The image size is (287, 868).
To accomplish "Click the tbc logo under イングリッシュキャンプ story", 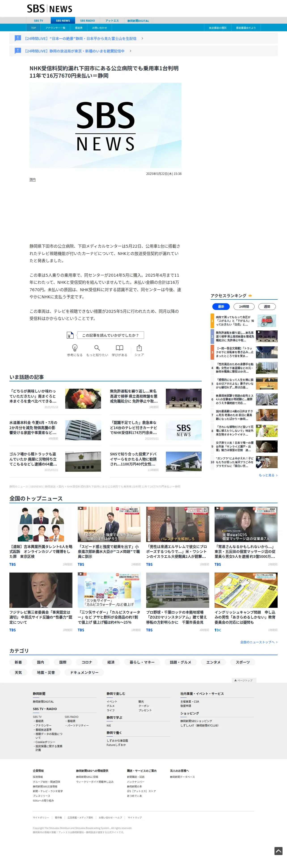I will coord(218,630).
